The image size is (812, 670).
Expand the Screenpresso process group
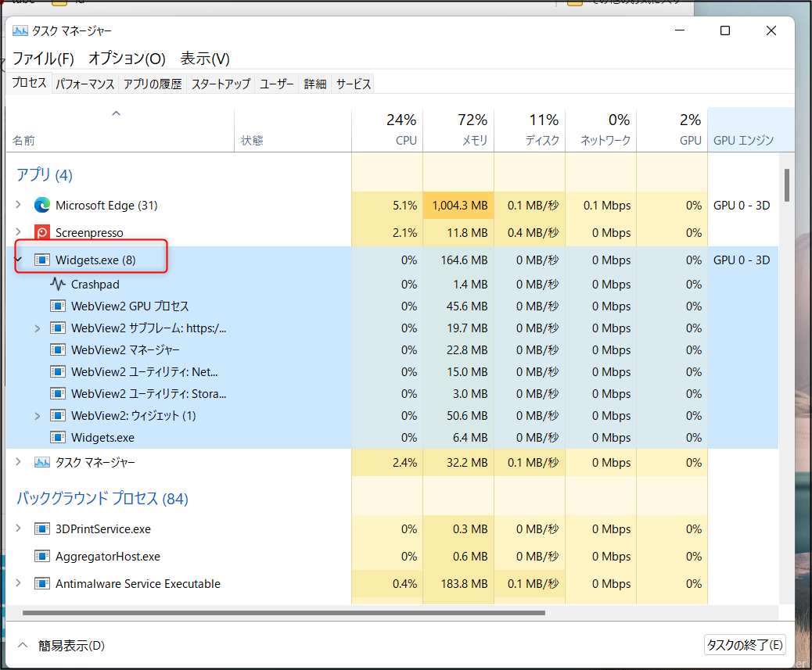(x=18, y=231)
